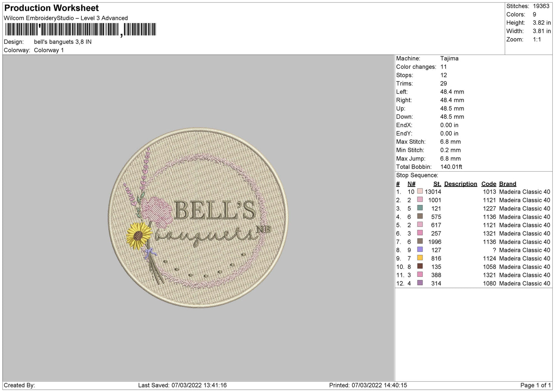This screenshot has width=555, height=392.
Task: Click the 'Created By:' label
Action: point(19,385)
